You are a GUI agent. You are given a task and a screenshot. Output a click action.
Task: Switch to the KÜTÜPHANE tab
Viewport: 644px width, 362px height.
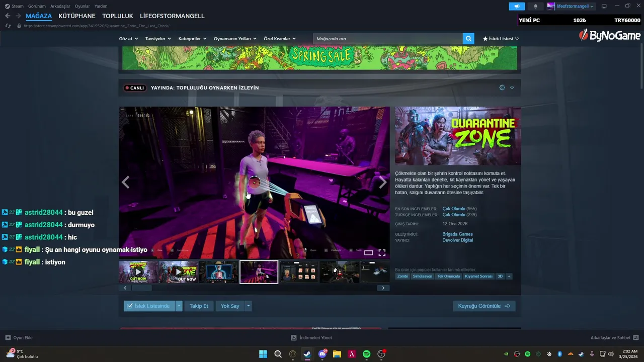(x=77, y=16)
